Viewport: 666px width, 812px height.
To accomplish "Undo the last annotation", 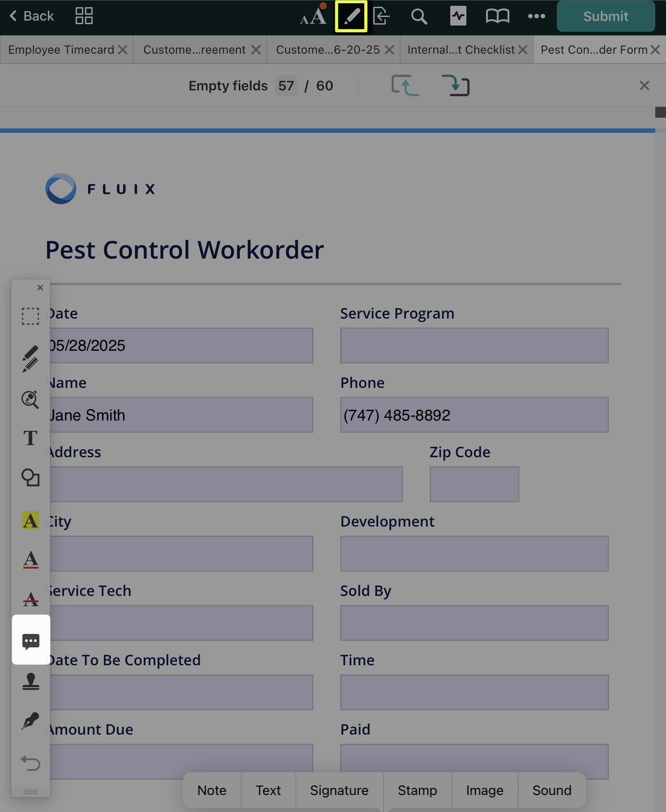I will (x=30, y=763).
